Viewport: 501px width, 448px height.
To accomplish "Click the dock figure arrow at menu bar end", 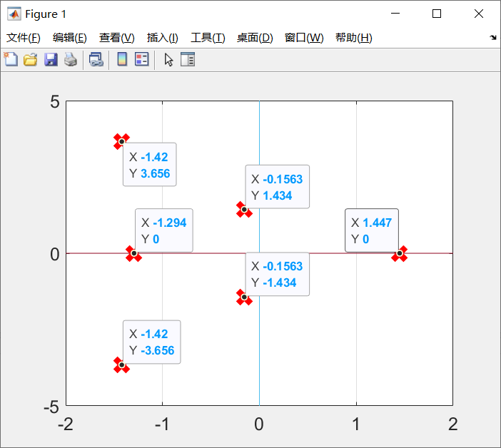I will pyautogui.click(x=493, y=37).
